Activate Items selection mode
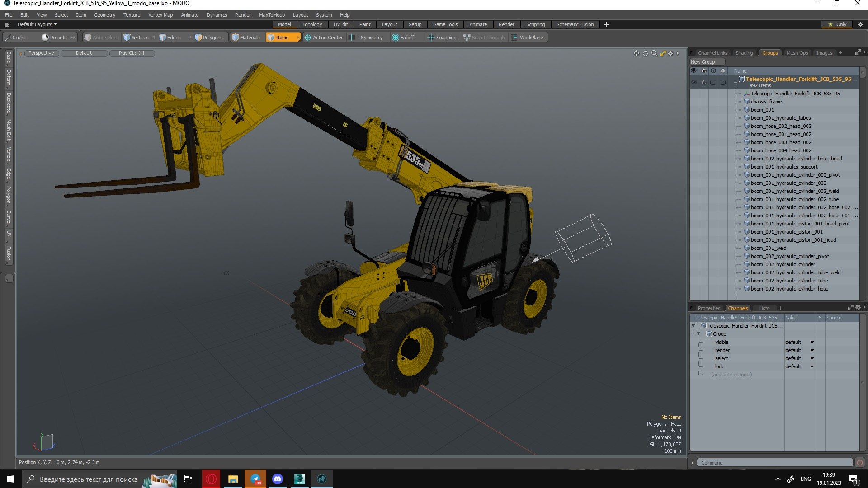The width and height of the screenshot is (868, 488). click(283, 38)
